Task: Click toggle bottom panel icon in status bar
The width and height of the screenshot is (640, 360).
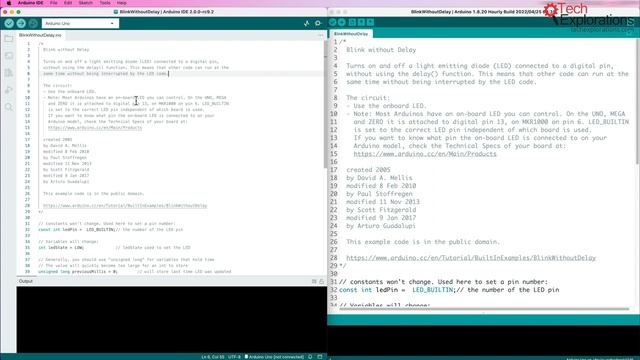Action: [320, 357]
